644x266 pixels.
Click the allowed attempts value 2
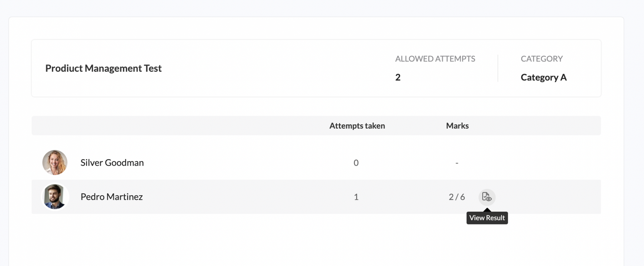tap(398, 77)
